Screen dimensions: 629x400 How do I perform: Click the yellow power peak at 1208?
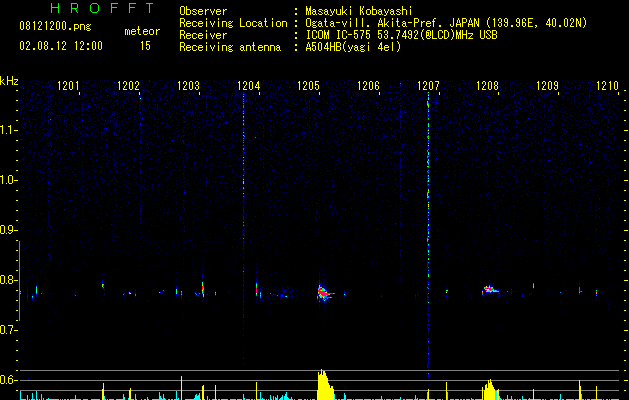(x=490, y=390)
